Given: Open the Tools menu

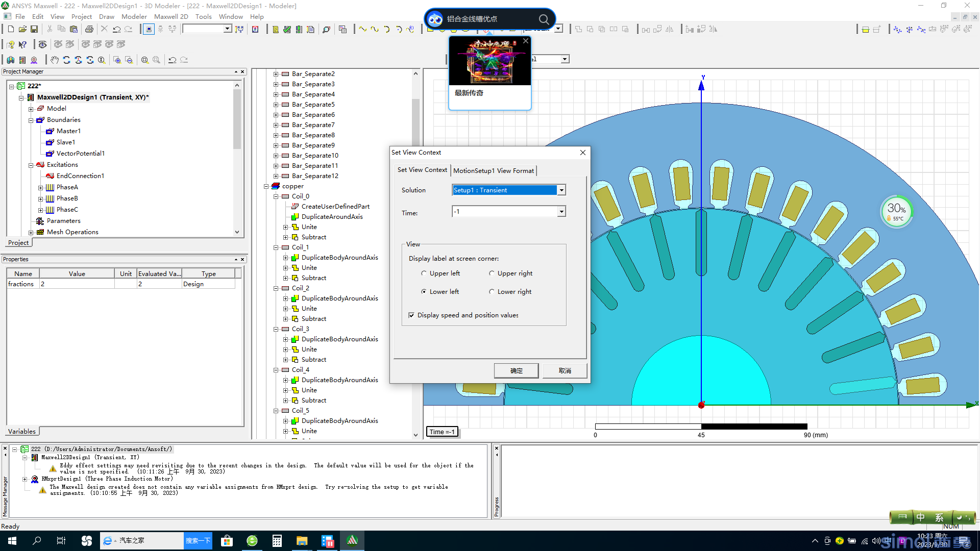Looking at the screenshot, I should point(203,16).
